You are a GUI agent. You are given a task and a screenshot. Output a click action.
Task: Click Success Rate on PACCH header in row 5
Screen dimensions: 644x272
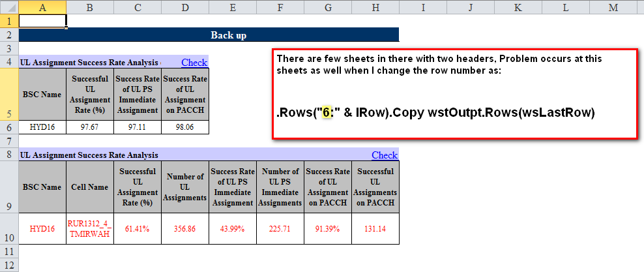[x=185, y=95]
